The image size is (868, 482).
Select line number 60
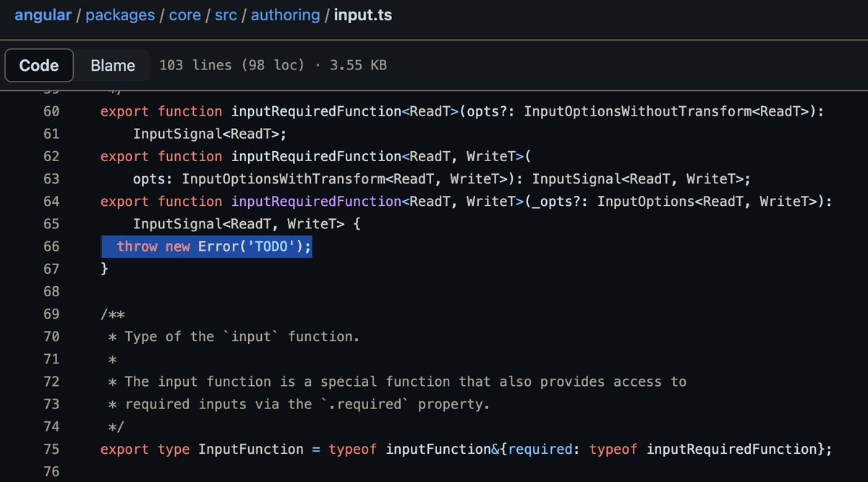click(x=51, y=111)
